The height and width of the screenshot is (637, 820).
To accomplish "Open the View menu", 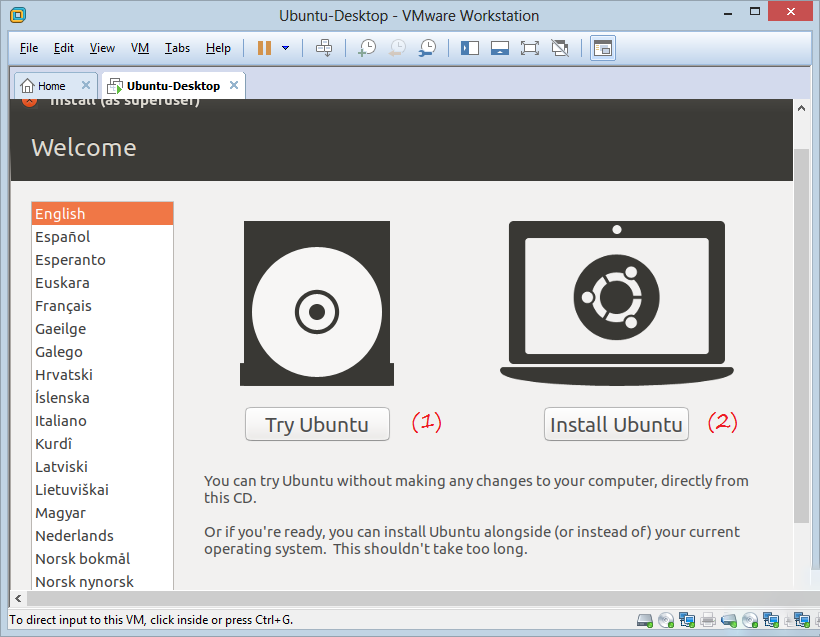I will click(x=102, y=48).
